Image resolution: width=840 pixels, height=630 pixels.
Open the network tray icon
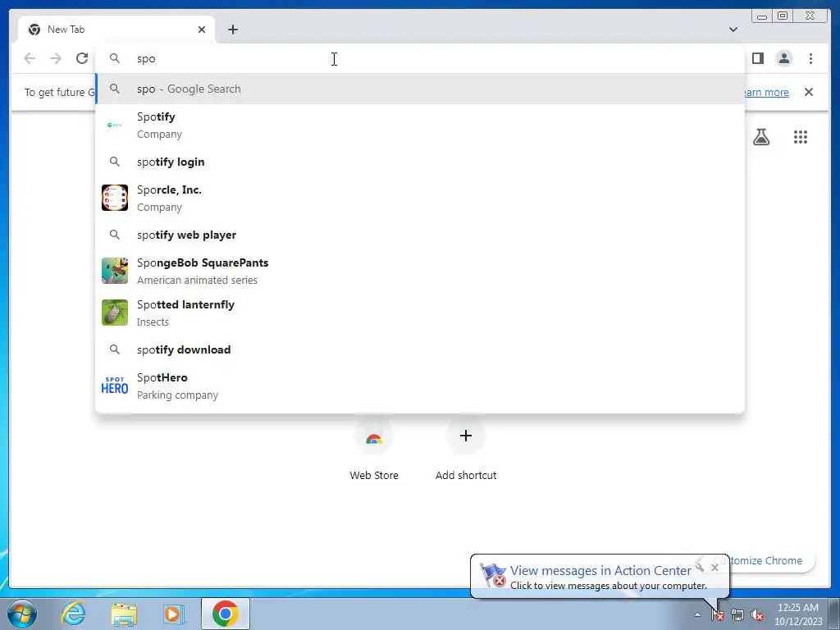pos(737,615)
